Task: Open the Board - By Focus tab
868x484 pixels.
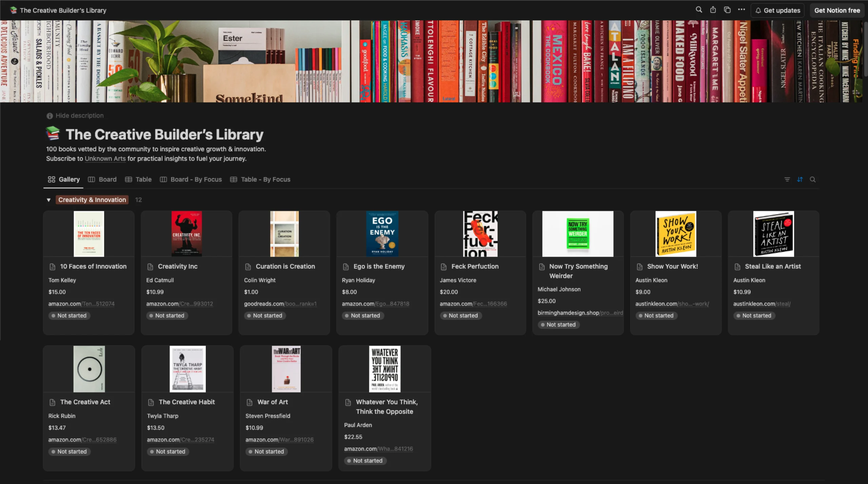Action: pyautogui.click(x=191, y=179)
